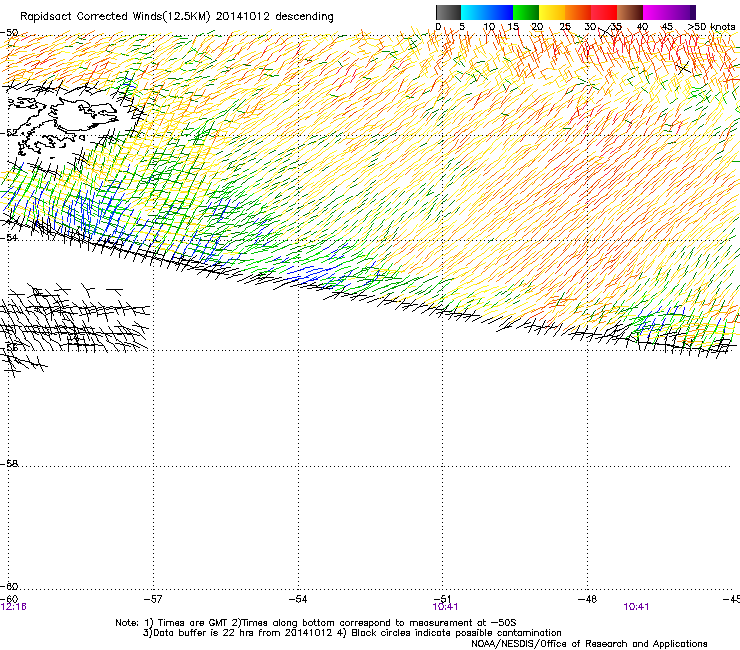Click the dark purple >50 legend swatch

tap(692, 12)
